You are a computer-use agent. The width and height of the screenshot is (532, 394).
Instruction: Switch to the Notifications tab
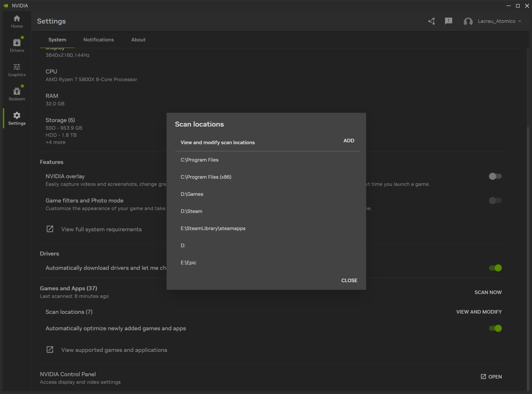[x=98, y=40]
